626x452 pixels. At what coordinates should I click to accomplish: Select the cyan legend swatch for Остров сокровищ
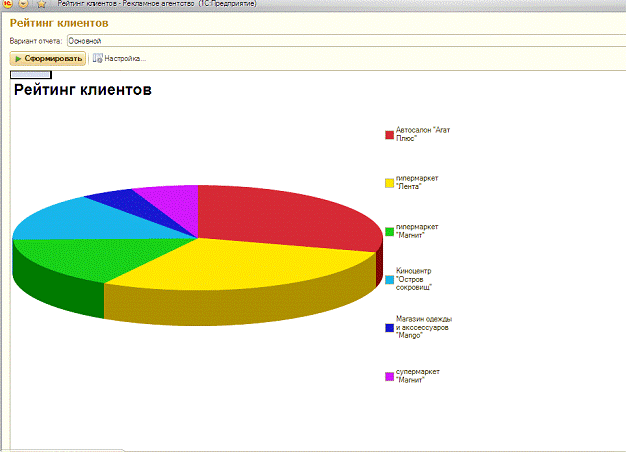[x=390, y=280]
